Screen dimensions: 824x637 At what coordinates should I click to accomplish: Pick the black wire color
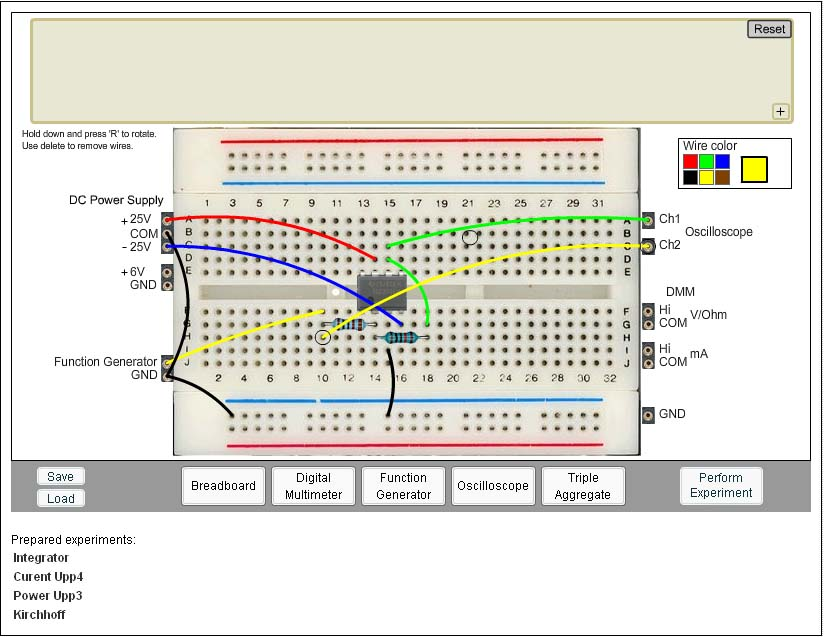[x=691, y=177]
